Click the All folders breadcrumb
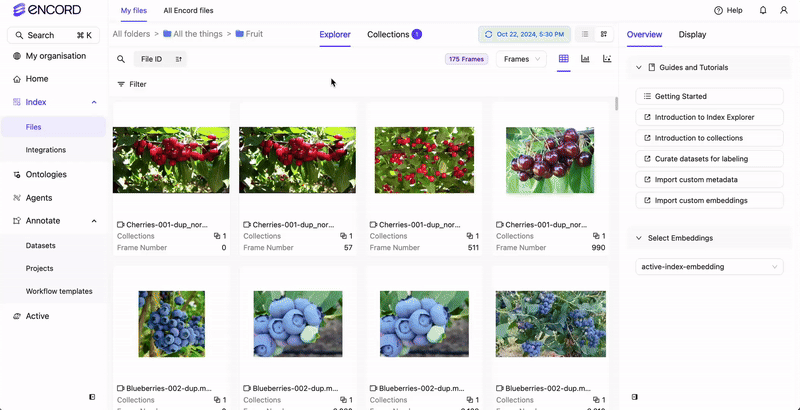Viewport: 800px width, 410px height. pos(131,34)
